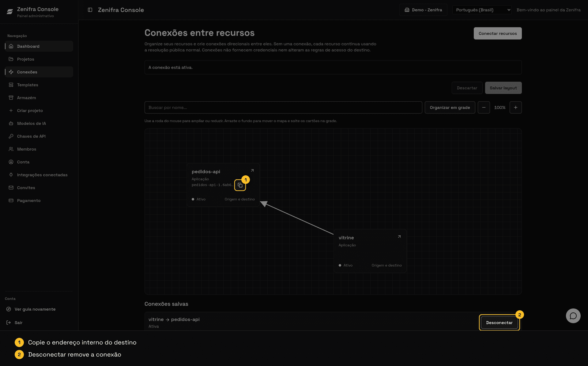
Task: Open vitrine card arrow link
Action: point(399,237)
